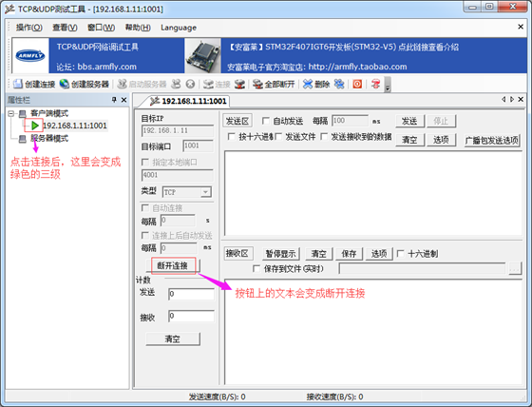
Task: Click the send interval 100 ms field
Action: pos(351,121)
